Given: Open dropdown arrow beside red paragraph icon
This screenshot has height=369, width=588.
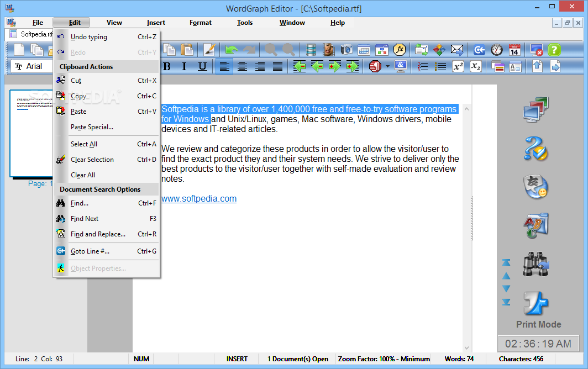Looking at the screenshot, I should pyautogui.click(x=387, y=67).
